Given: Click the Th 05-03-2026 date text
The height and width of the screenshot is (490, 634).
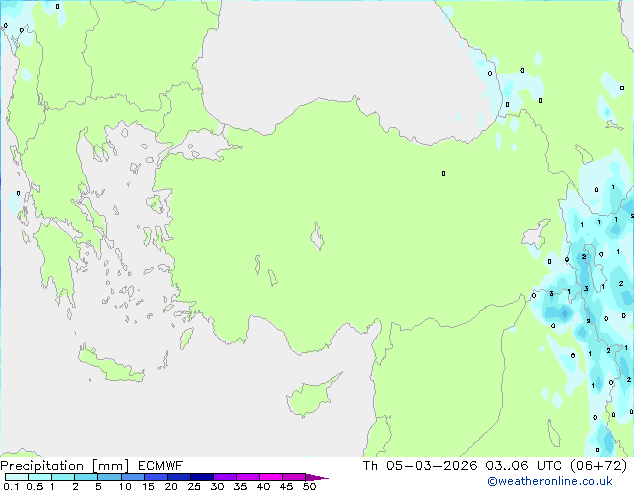Looking at the screenshot, I should (420, 466).
